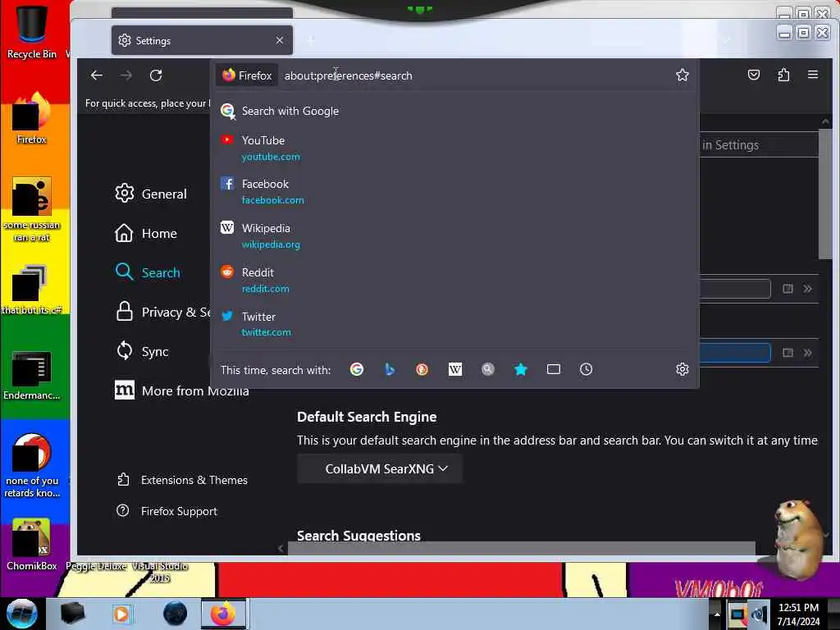Screen dimensions: 840x630
Task: Show hidden system tray icons
Action: click(716, 614)
